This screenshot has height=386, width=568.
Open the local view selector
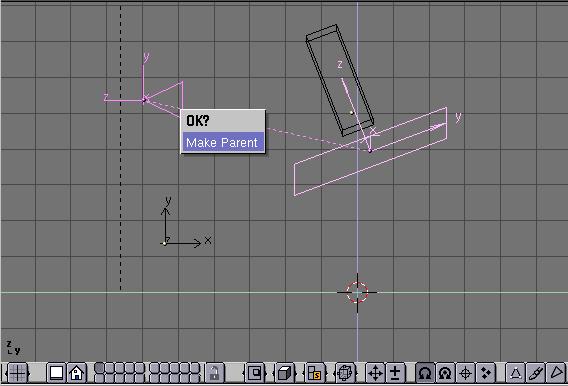point(255,373)
